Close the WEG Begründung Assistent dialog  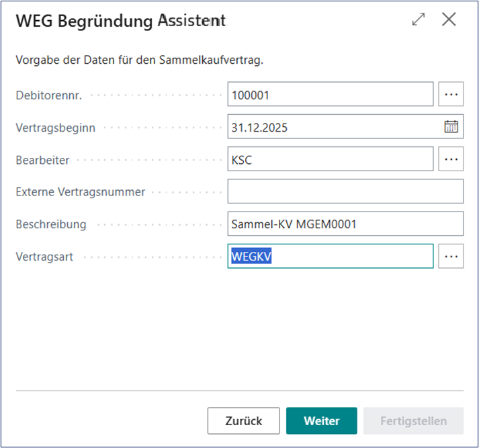[x=449, y=20]
